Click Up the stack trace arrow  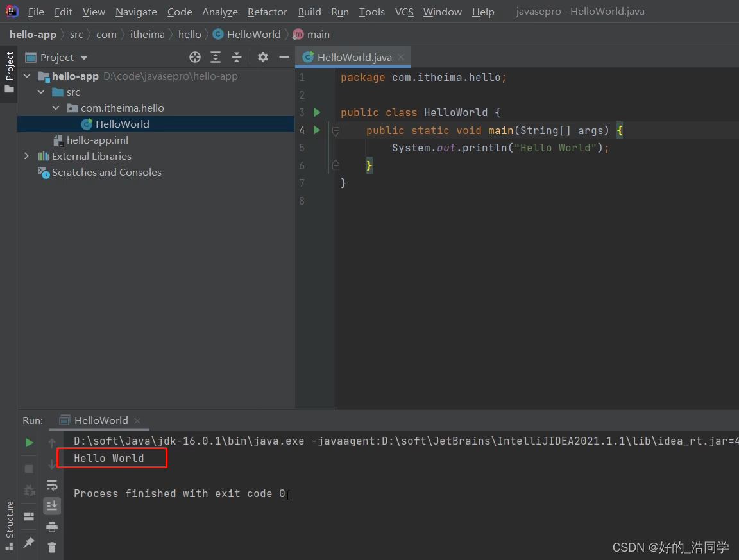pos(52,443)
